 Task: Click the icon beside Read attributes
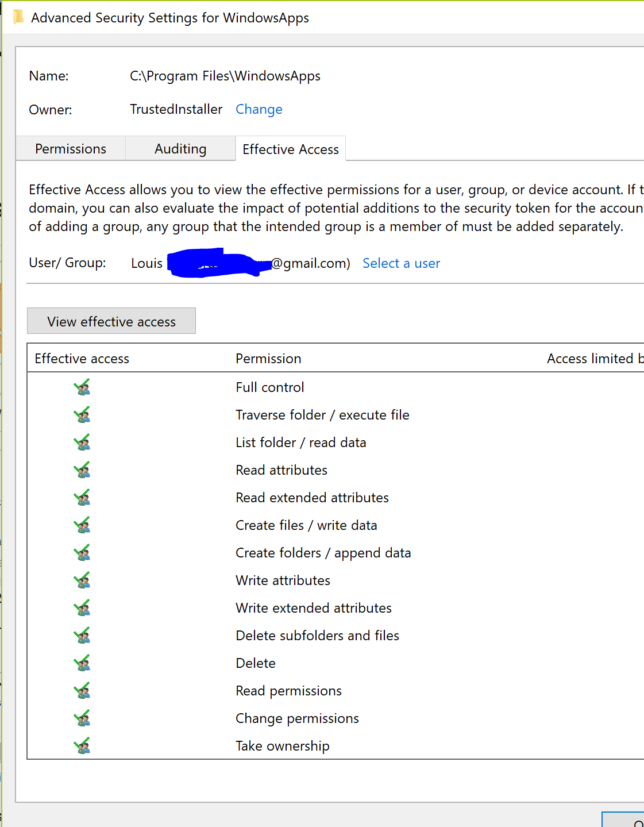(82, 470)
